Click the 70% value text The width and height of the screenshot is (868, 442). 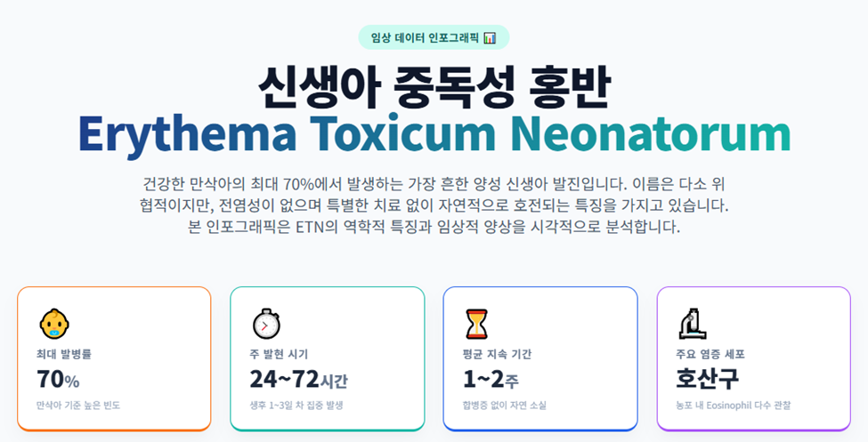coord(58,380)
